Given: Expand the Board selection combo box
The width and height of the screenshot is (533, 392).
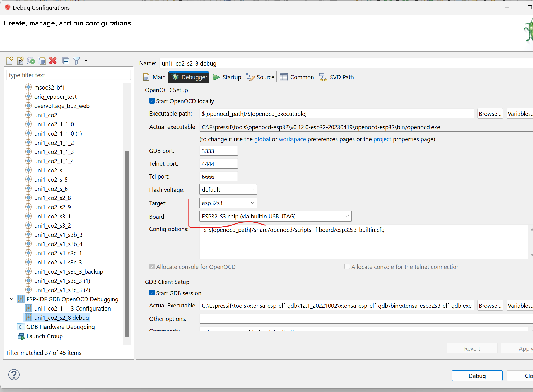Looking at the screenshot, I should coord(275,217).
